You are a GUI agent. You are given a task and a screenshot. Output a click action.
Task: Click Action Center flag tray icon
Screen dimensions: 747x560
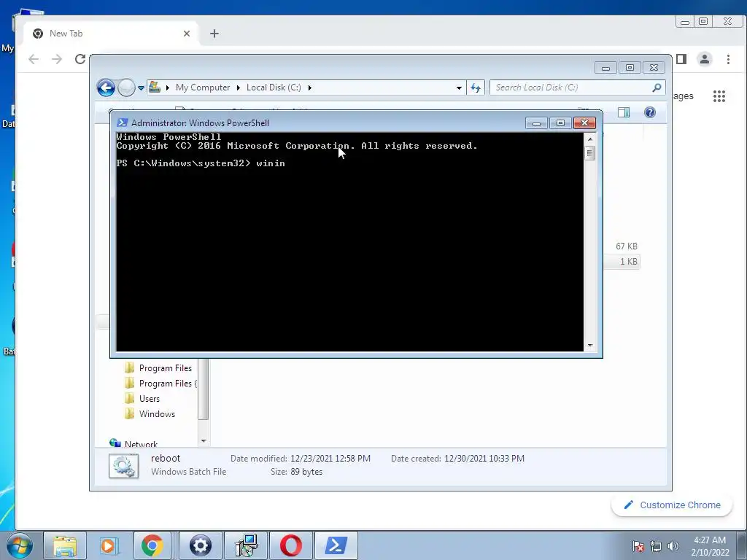[x=638, y=546]
